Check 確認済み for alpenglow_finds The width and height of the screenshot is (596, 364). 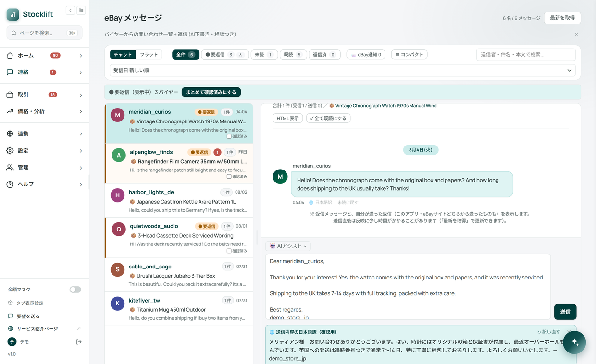pyautogui.click(x=229, y=177)
